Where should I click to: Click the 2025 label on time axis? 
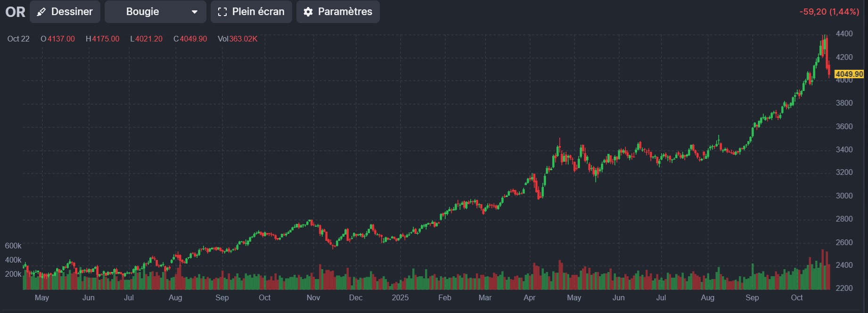400,297
